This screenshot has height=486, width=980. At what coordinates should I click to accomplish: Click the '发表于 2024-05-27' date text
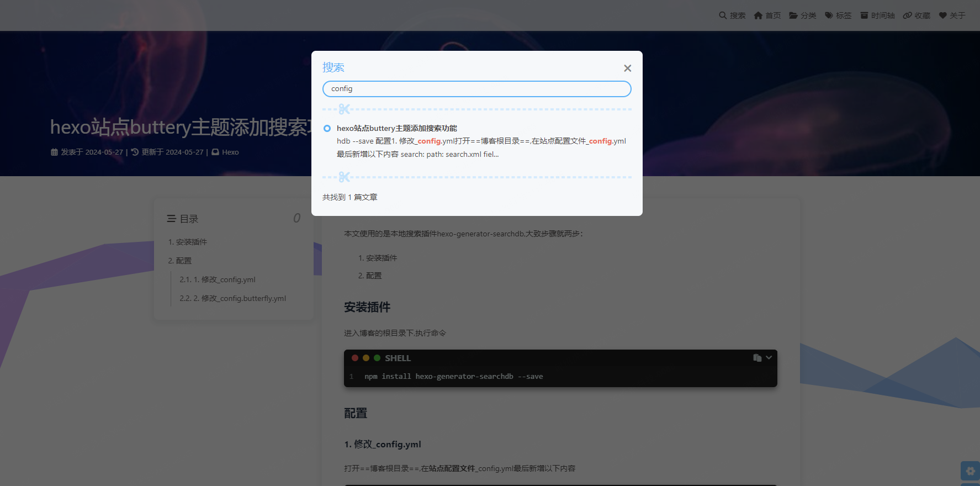(x=92, y=152)
